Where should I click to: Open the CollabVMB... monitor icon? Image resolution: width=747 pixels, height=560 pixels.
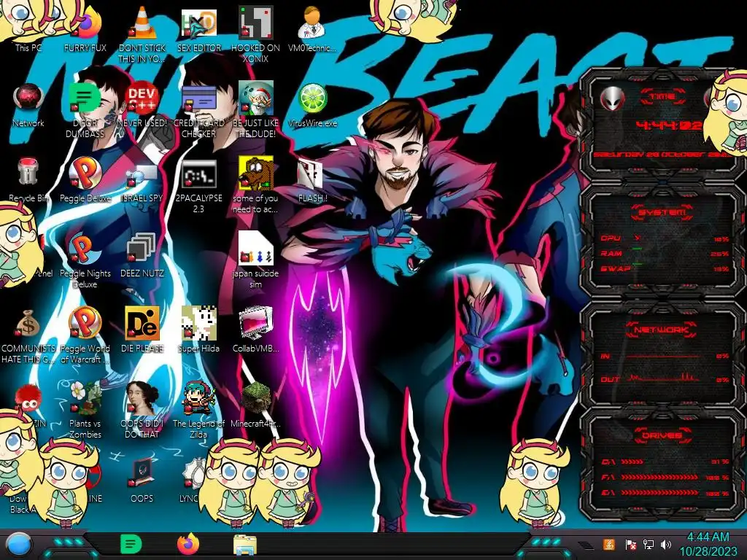pos(255,330)
